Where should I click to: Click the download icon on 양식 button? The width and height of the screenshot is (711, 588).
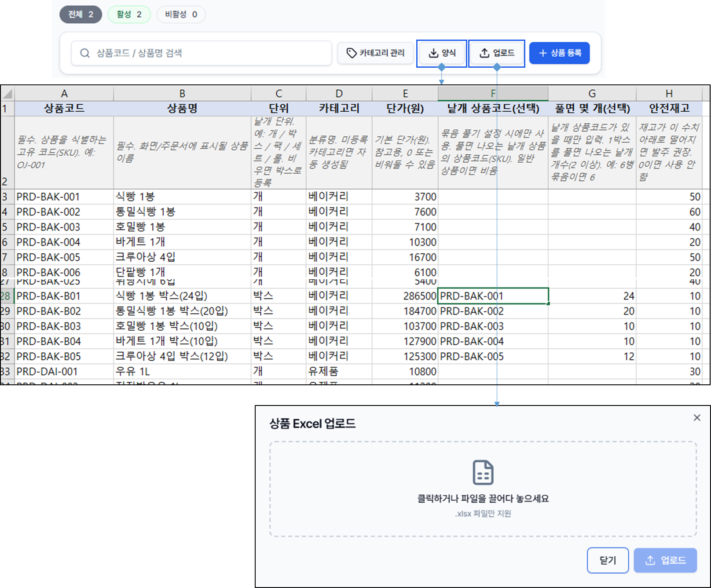tap(433, 53)
